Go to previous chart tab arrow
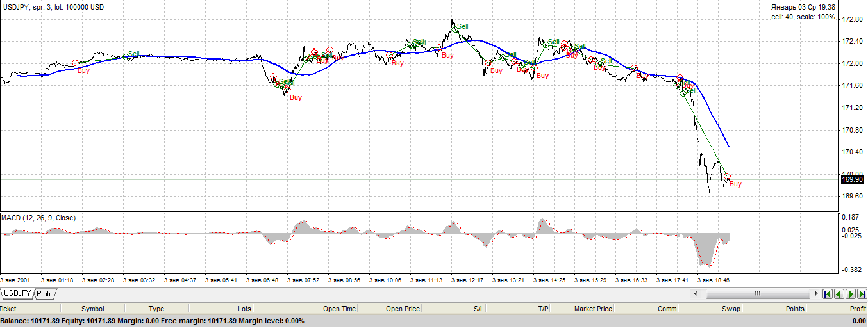The height and width of the screenshot is (331, 868). point(839,294)
